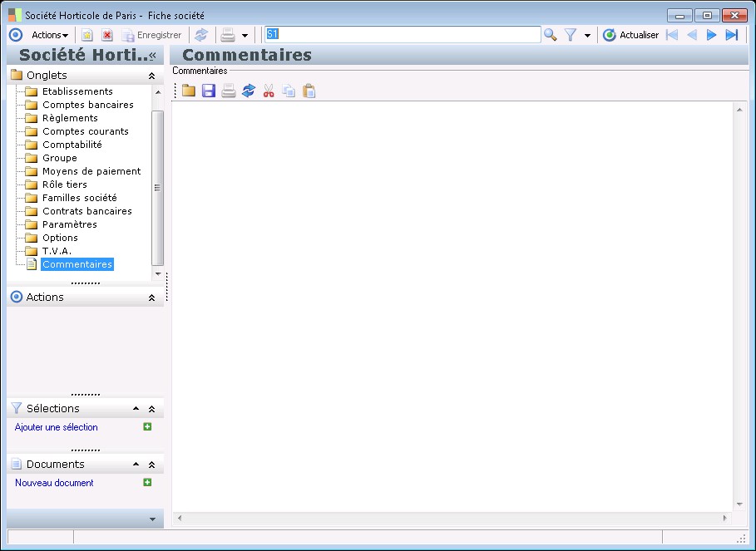Click the Sélections panel up arrow
Viewport: 756px width, 551px height.
pyautogui.click(x=136, y=409)
